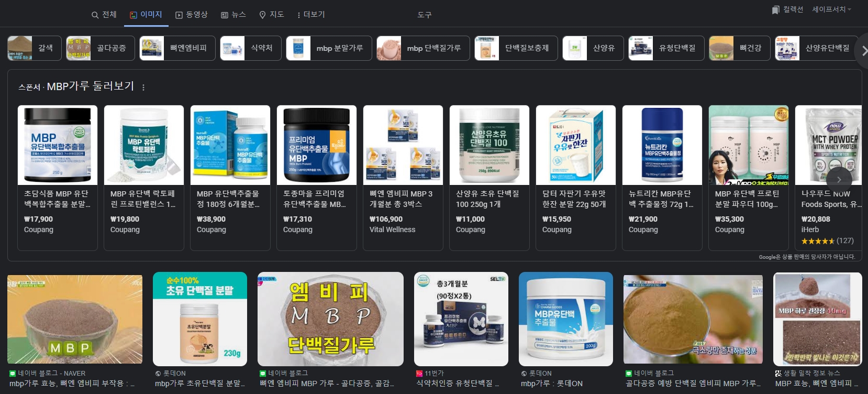868x394 pixels.
Task: Select the 갈색 filter chip
Action: (x=35, y=48)
